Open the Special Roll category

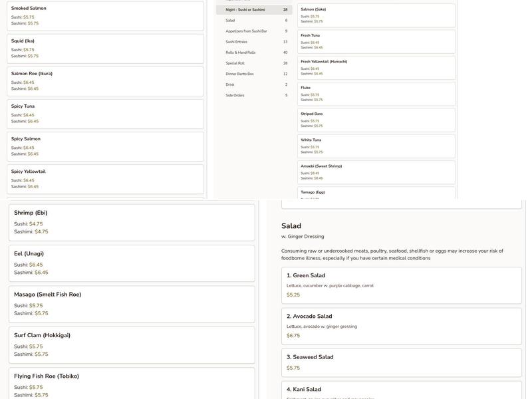254,63
